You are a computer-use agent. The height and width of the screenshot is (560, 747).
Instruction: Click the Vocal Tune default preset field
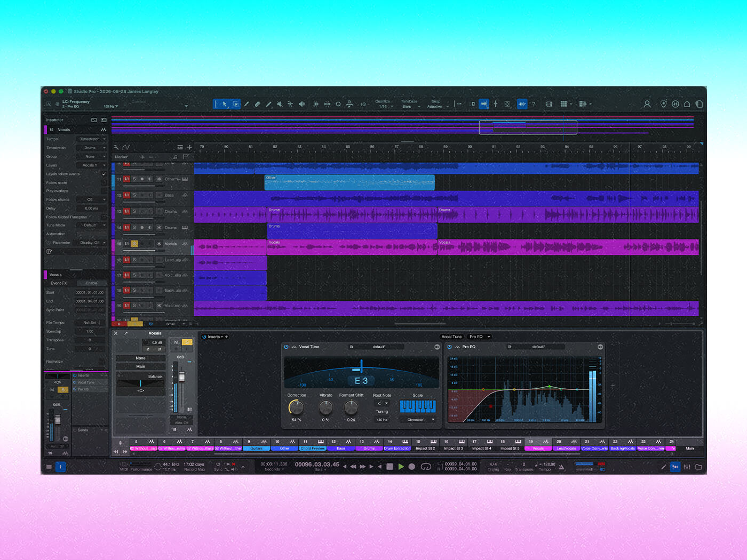click(379, 347)
